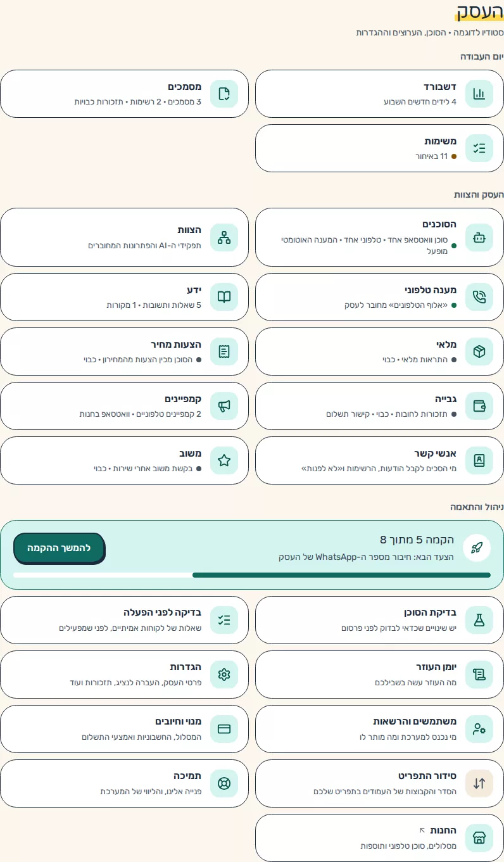Open the סידור התפריט arrows icon

pyautogui.click(x=479, y=783)
